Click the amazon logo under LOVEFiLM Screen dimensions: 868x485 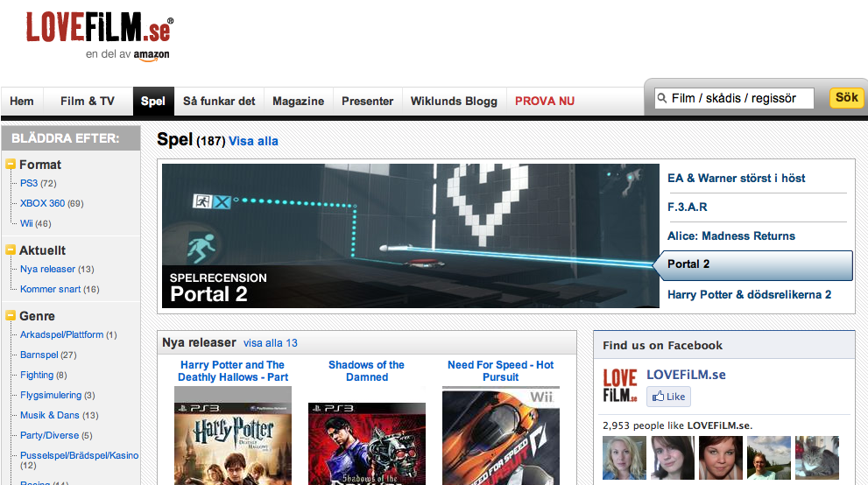coord(152,55)
